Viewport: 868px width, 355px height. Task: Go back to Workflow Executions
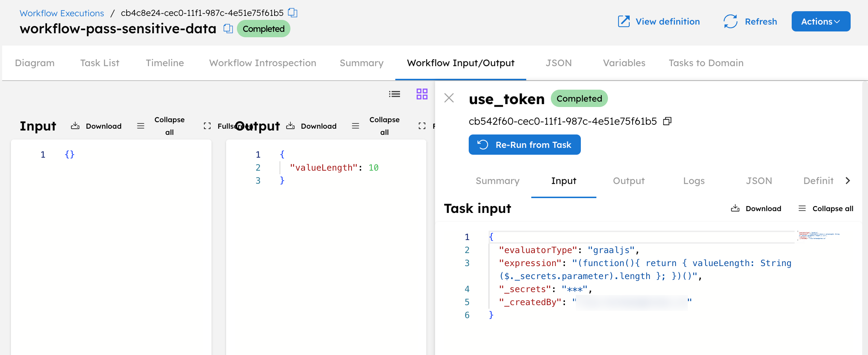point(62,13)
